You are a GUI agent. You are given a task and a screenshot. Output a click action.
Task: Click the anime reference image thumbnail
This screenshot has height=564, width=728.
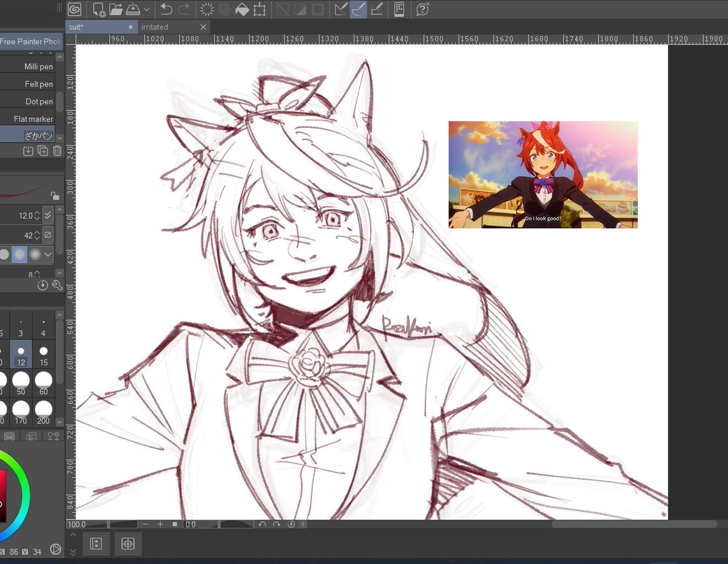coord(543,175)
